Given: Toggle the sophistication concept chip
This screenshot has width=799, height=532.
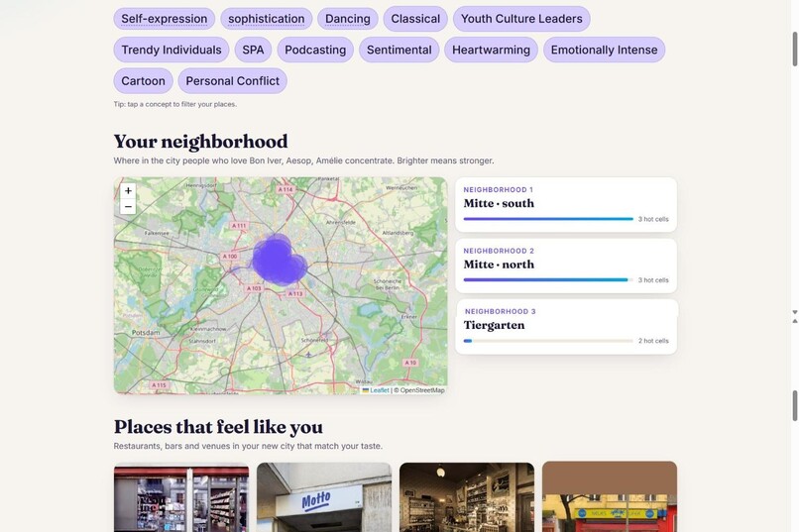Looking at the screenshot, I should coord(266,19).
